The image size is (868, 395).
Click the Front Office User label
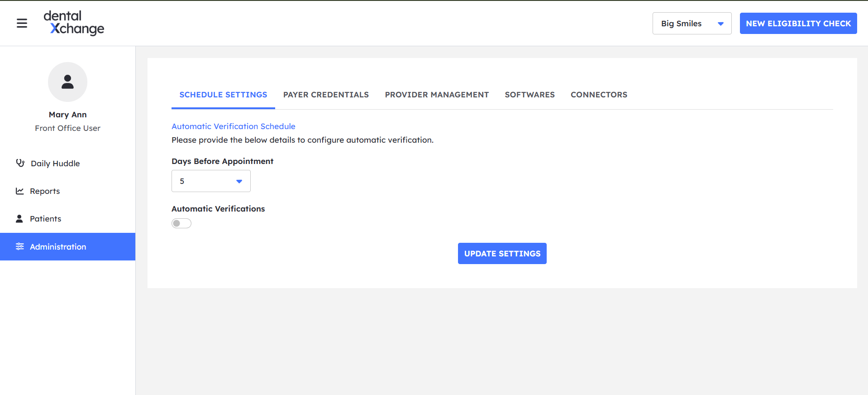[67, 128]
